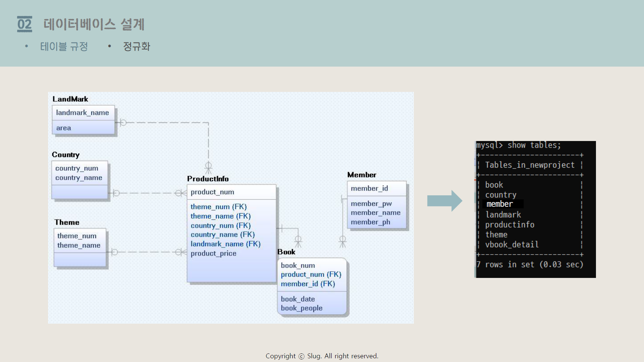Select theme_name (FK) in ProductInfo
The image size is (644, 362).
(x=221, y=216)
